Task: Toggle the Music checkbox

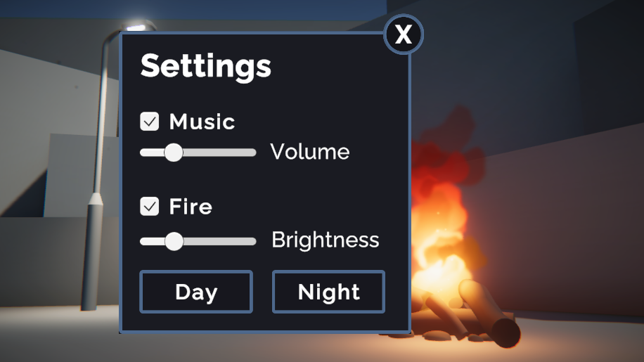Action: (150, 122)
